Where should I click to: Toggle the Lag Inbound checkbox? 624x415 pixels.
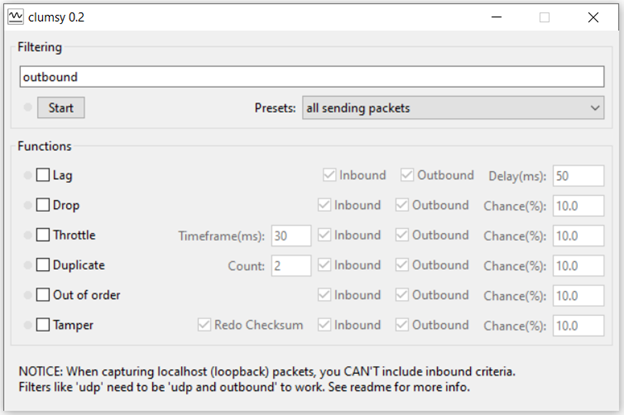(330, 175)
